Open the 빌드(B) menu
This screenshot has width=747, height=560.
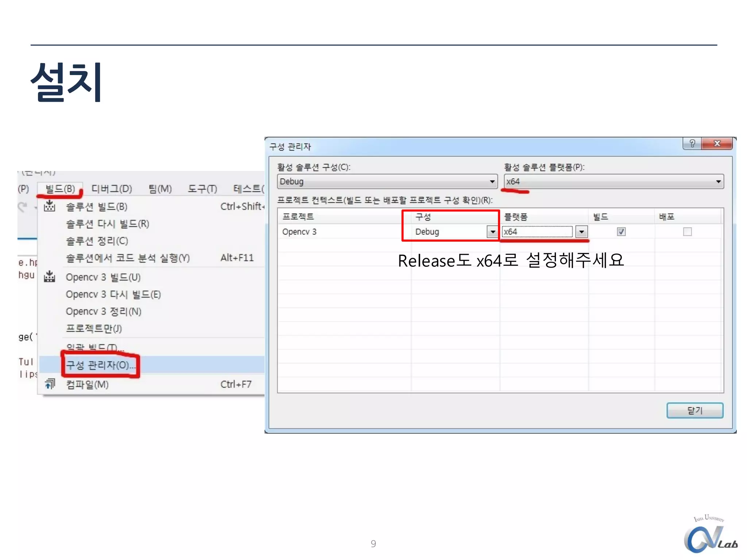60,189
